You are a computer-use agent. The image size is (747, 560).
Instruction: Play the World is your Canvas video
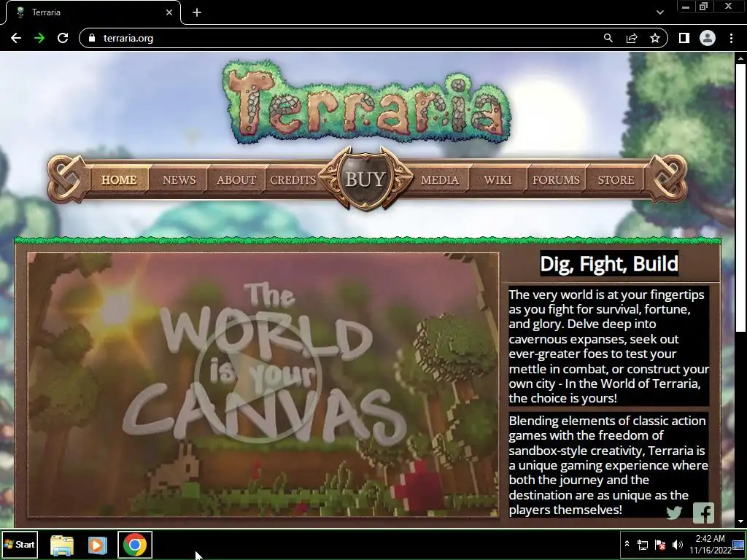(258, 379)
